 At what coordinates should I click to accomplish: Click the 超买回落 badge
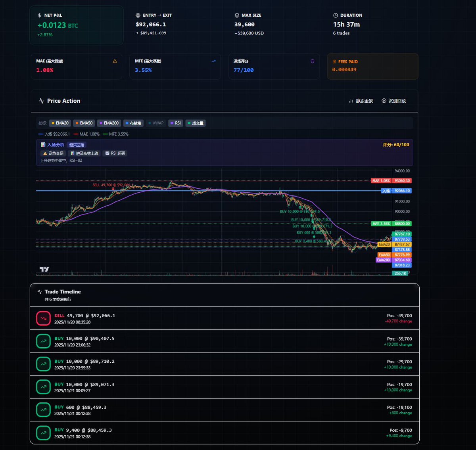(x=77, y=145)
